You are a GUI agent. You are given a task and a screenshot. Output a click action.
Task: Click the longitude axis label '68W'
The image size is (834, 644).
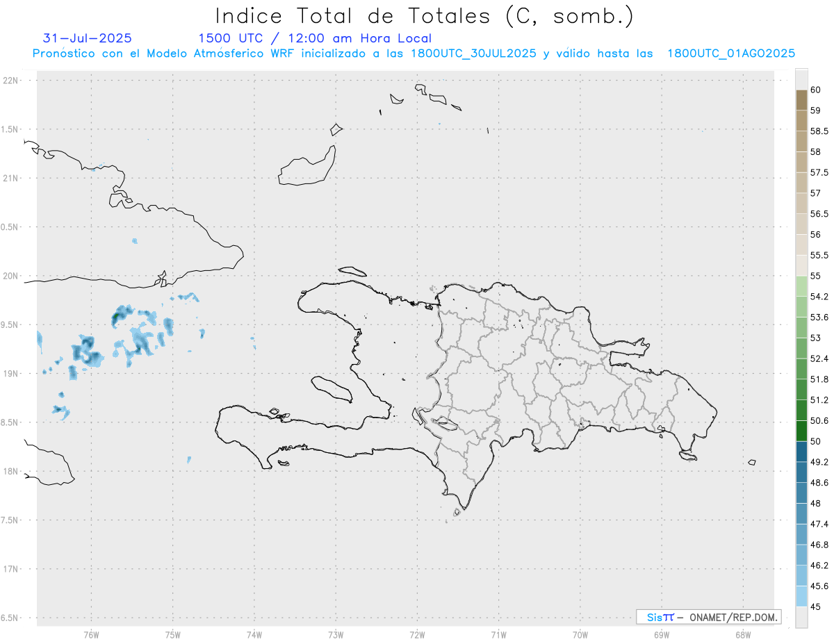click(743, 635)
